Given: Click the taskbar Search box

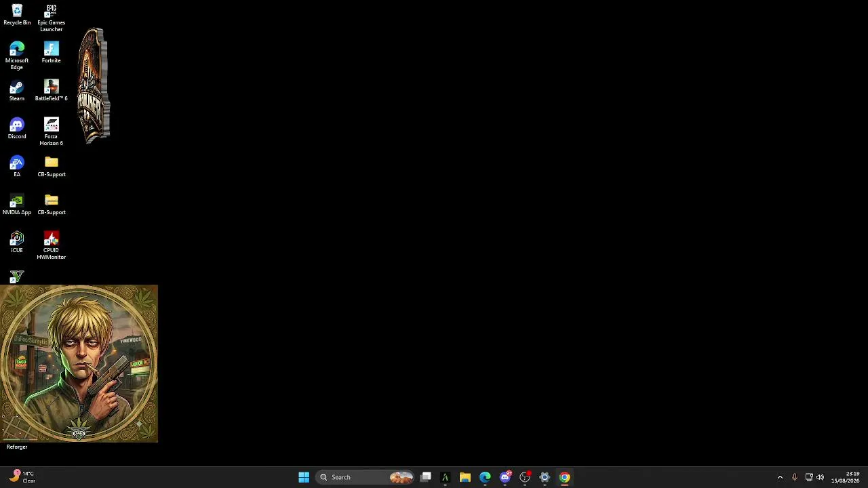Looking at the screenshot, I should pos(366,477).
